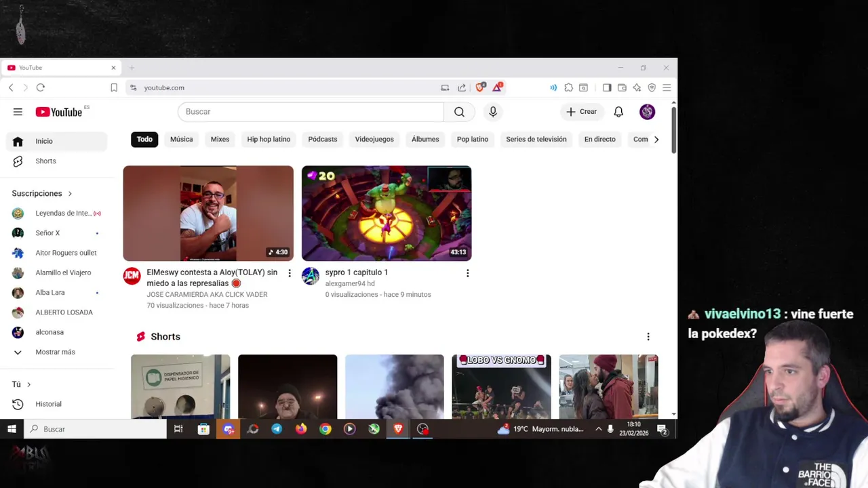Expand the Tú section
The width and height of the screenshot is (868, 488).
[x=22, y=384]
